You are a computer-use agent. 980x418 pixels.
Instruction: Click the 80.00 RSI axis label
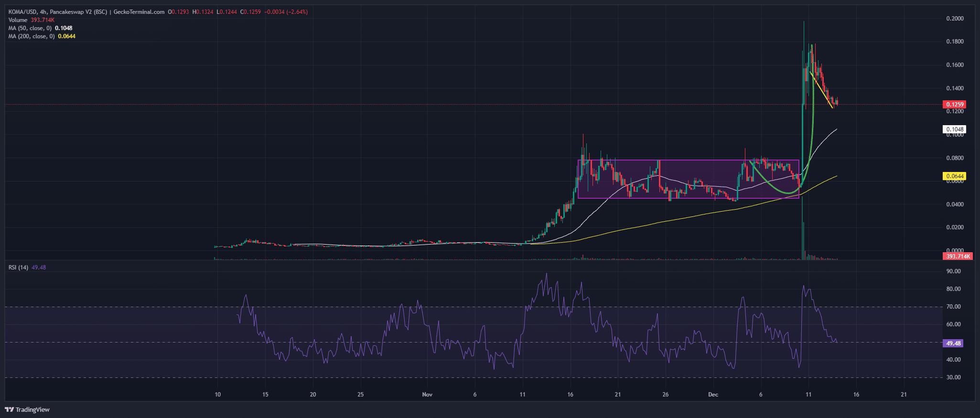(953, 289)
